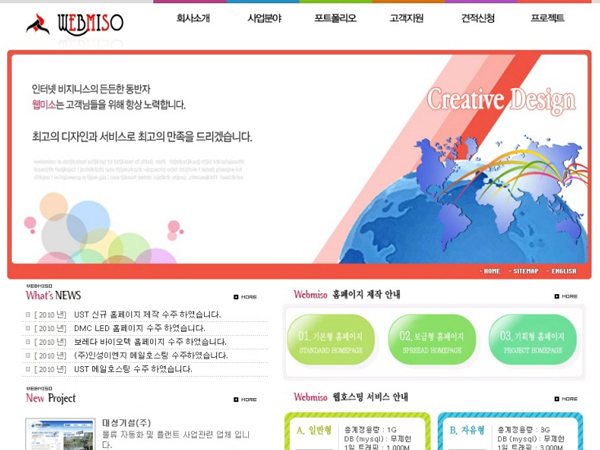Click the 대성가설 project thumbnail image

tap(60, 434)
